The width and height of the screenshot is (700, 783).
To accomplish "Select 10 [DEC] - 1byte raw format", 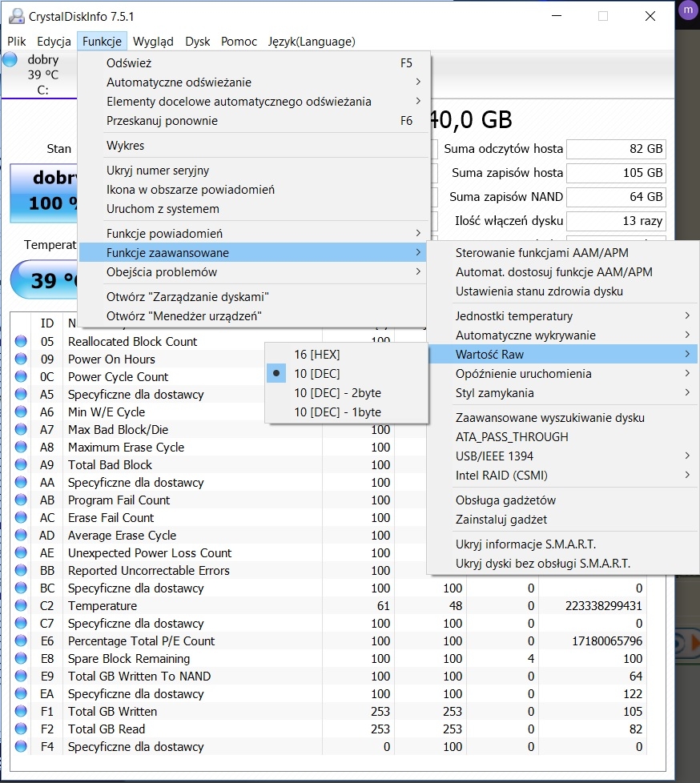I will (x=346, y=412).
